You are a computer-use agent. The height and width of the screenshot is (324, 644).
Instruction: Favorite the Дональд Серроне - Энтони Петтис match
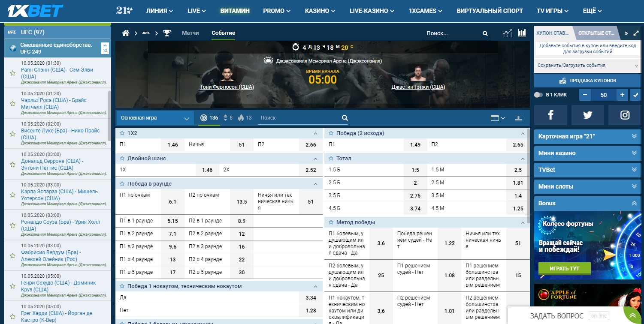12,165
